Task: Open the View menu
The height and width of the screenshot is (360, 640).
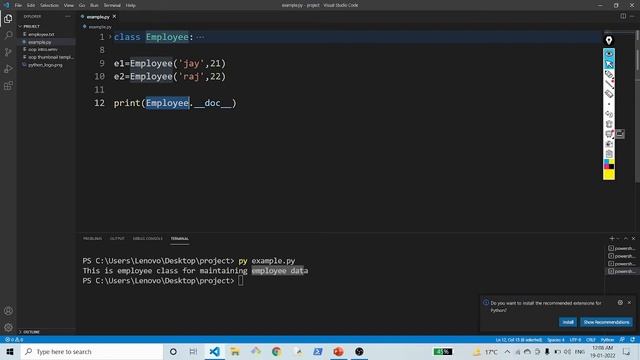Action: tap(69, 5)
